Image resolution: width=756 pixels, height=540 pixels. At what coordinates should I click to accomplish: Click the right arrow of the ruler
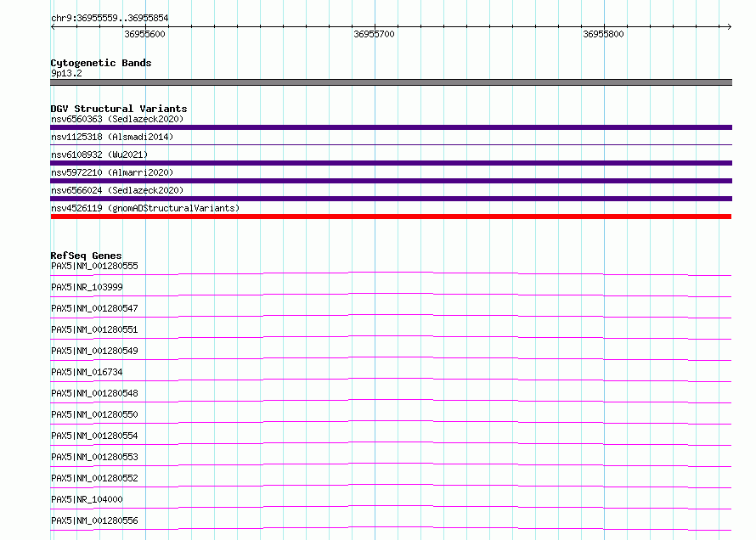(x=729, y=26)
